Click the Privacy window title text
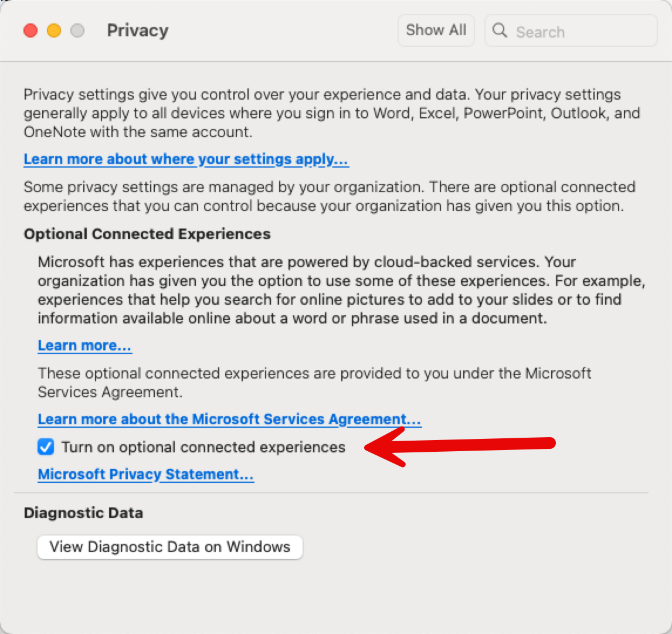 point(137,30)
